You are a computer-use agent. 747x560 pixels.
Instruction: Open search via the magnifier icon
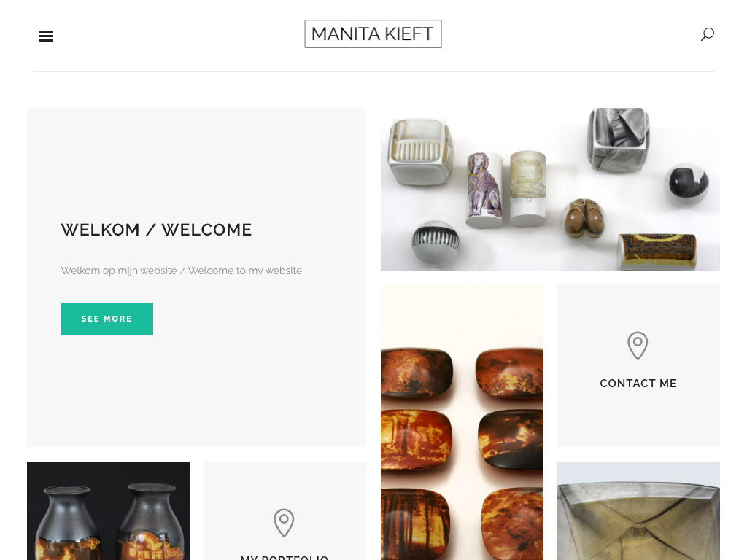[x=708, y=34]
